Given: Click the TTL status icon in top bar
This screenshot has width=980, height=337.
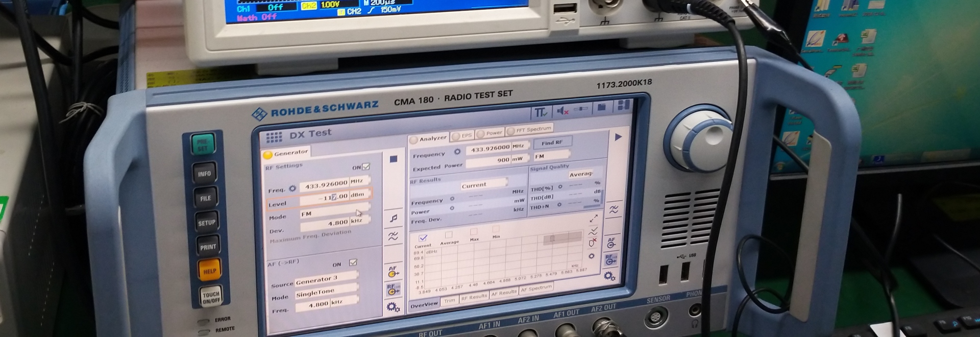Looking at the screenshot, I should pos(541,112).
